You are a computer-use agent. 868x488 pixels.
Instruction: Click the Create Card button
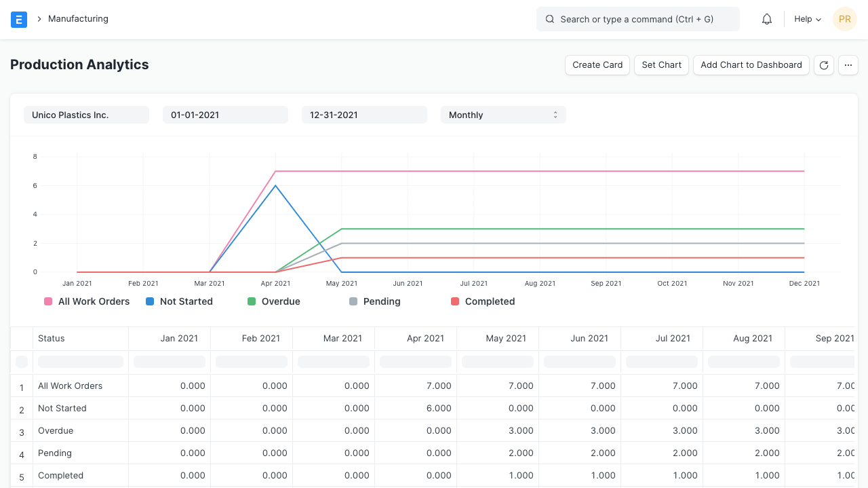tap(597, 64)
